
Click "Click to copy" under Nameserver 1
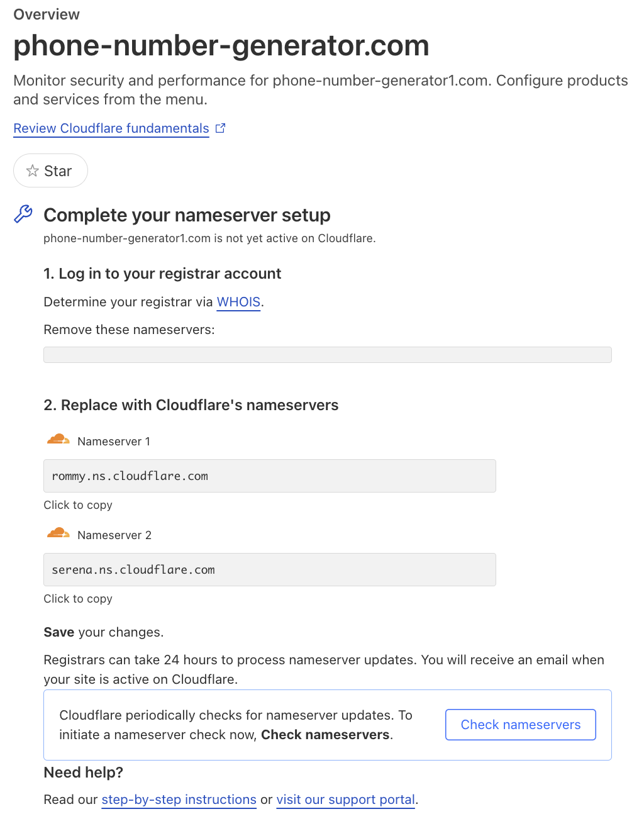pyautogui.click(x=78, y=505)
